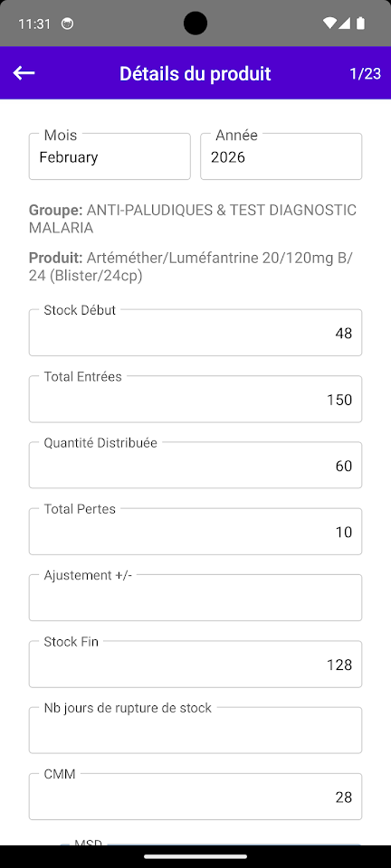
Task: Edit the CMM value 28
Action: pyautogui.click(x=195, y=797)
